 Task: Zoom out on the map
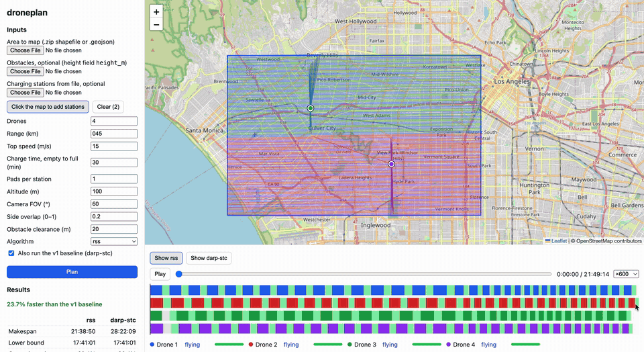[156, 25]
